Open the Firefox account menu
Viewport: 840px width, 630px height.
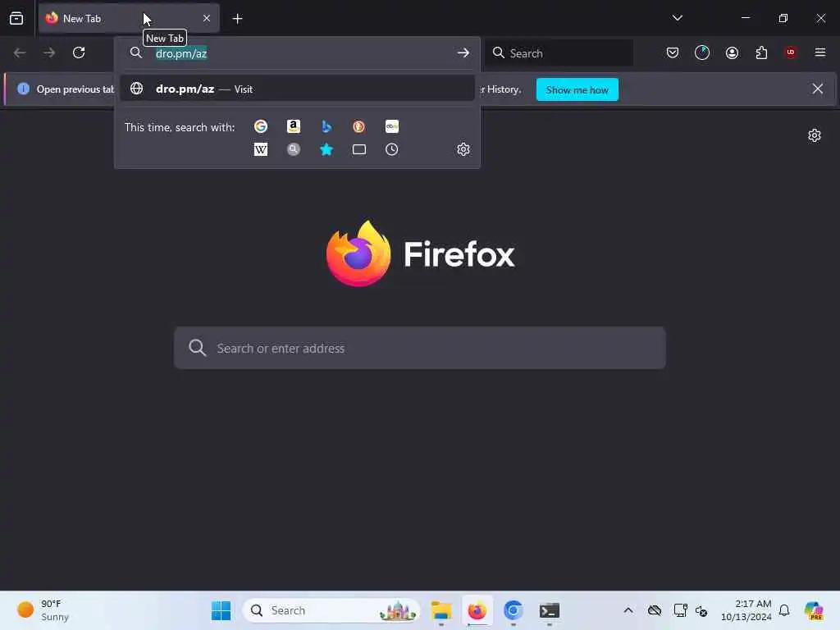click(732, 52)
